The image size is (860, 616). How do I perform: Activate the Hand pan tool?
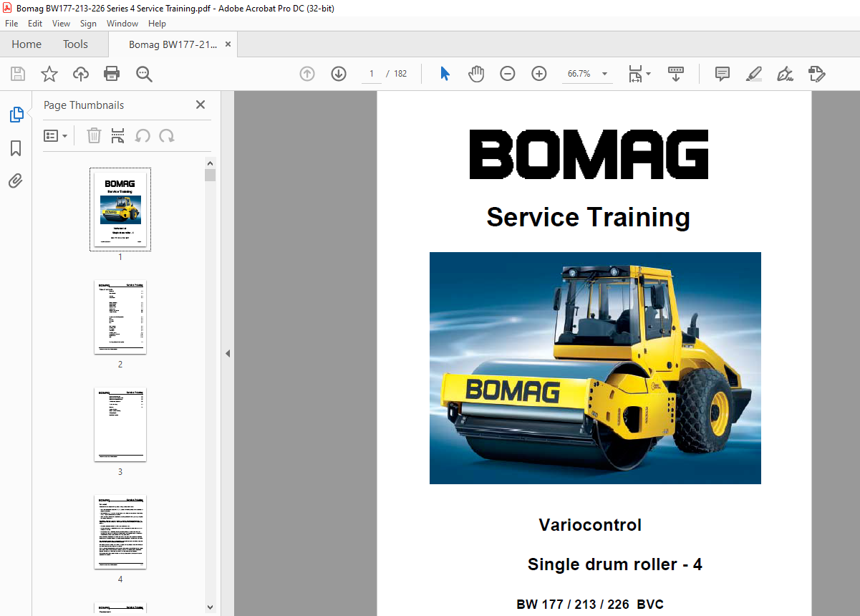[x=476, y=74]
